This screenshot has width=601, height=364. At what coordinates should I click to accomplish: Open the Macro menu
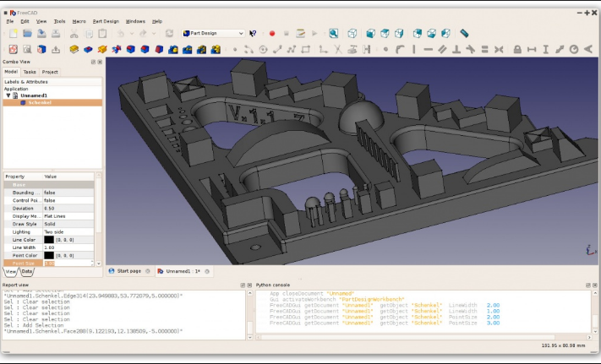tap(79, 21)
